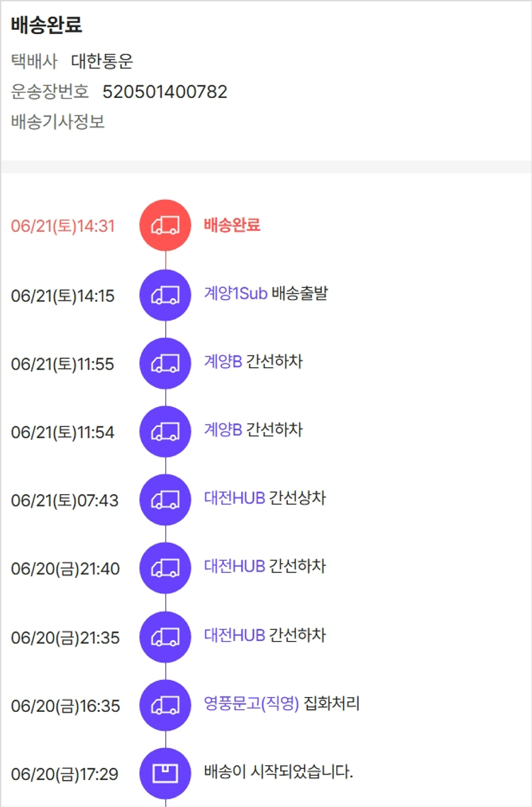This screenshot has width=532, height=807.
Task: Click the red truck icon for 배송완료
Action: point(165,226)
